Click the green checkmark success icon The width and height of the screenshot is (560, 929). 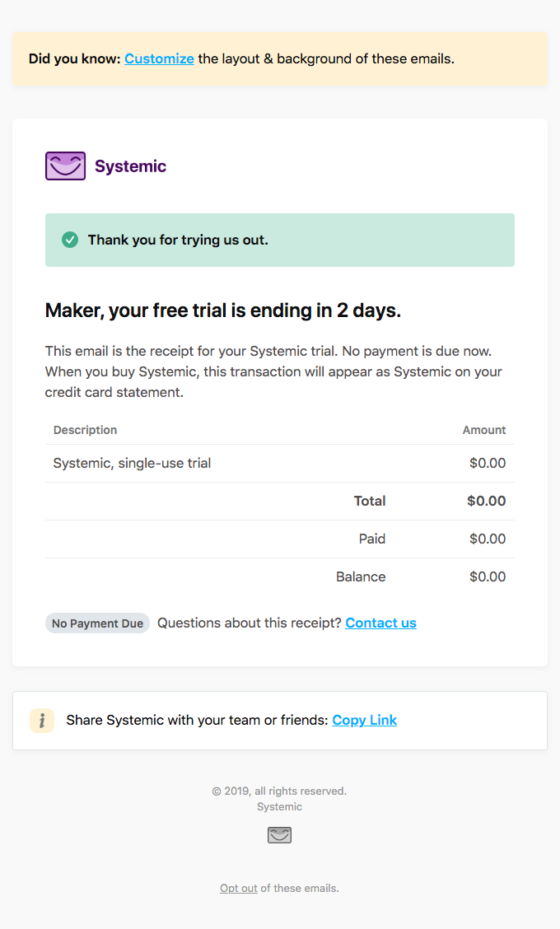coord(70,239)
